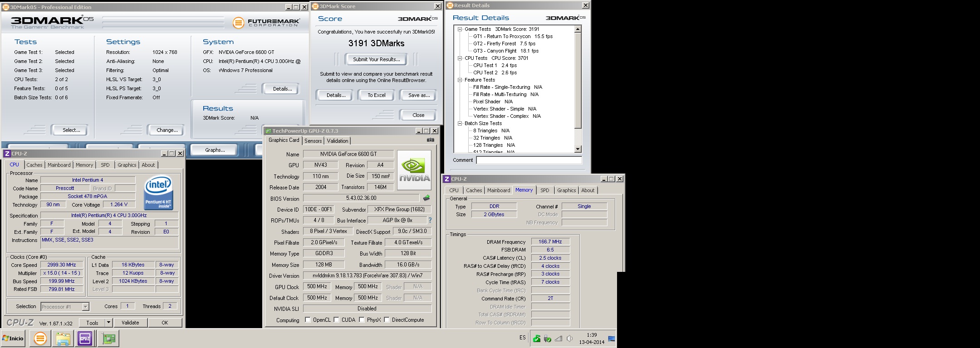Select GT1 - Return To Proxycon result
Viewport: 980px width, 348px height.
[x=513, y=36]
